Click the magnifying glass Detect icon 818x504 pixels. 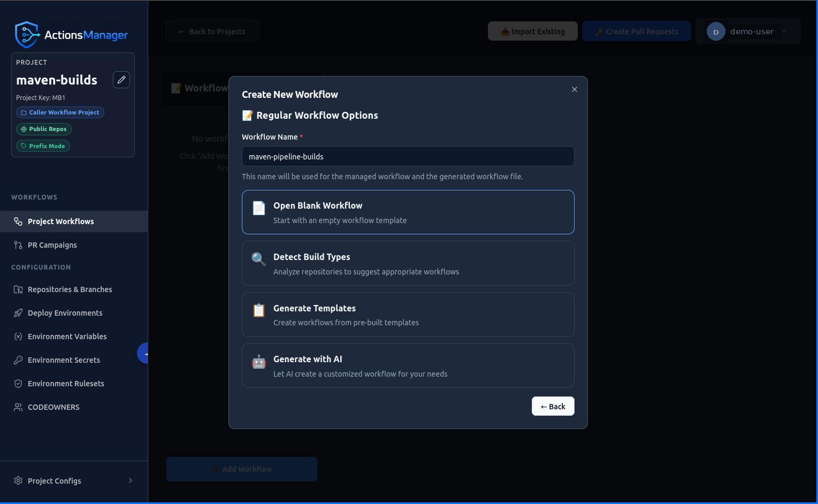click(259, 259)
